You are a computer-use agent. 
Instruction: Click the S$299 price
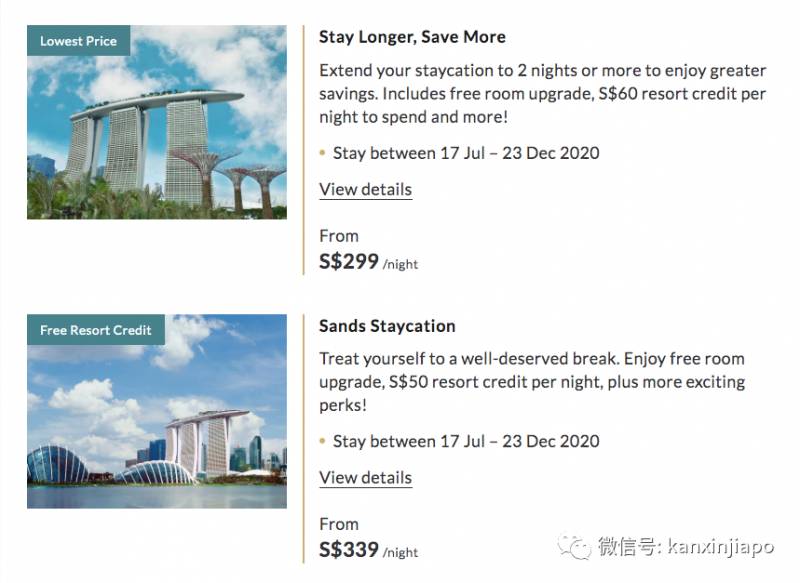(348, 262)
